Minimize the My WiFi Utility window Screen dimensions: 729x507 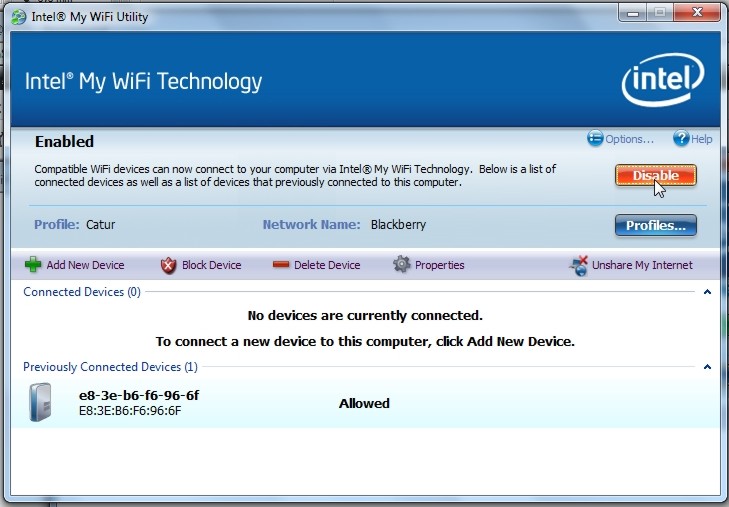[x=632, y=13]
